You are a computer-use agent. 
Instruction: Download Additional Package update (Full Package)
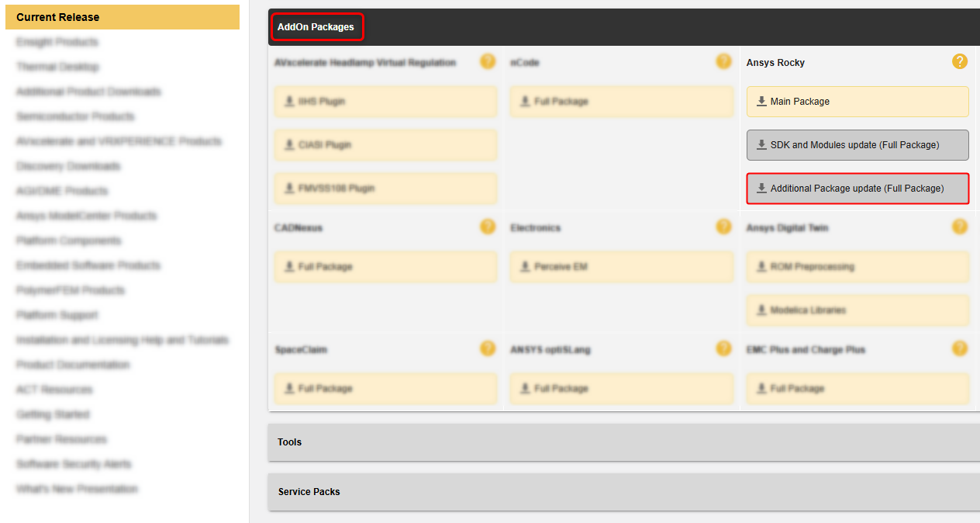tap(857, 189)
